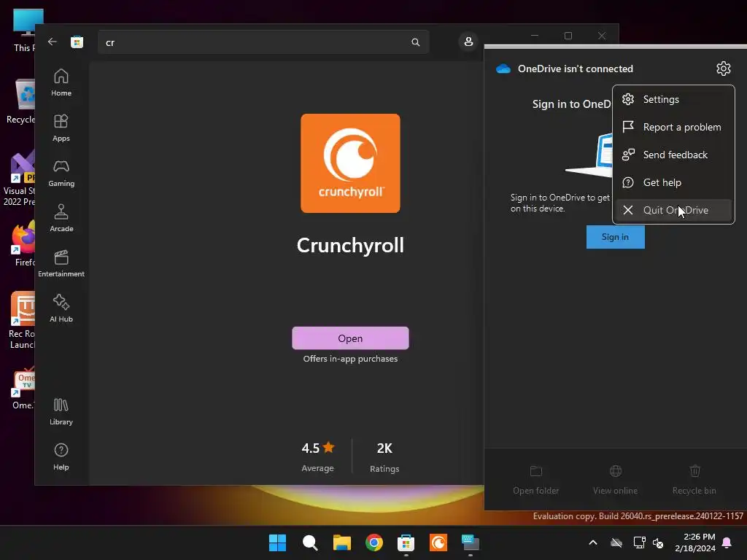Go back with the Store back arrow

coord(53,42)
